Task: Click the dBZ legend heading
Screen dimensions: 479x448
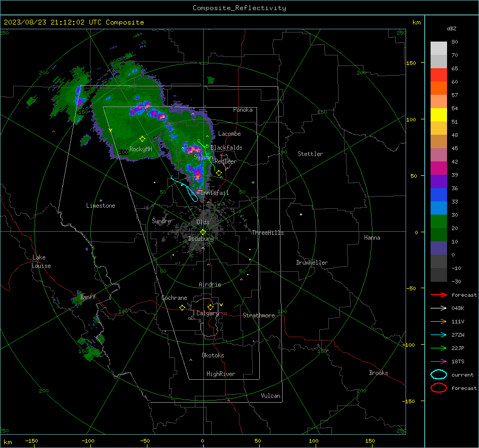Action: coord(451,28)
